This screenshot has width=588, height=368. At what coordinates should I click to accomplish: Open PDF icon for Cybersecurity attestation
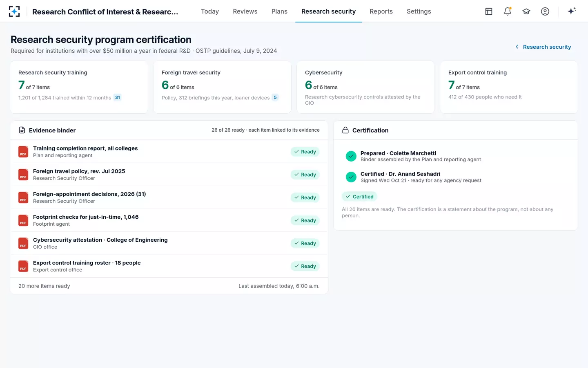point(23,243)
